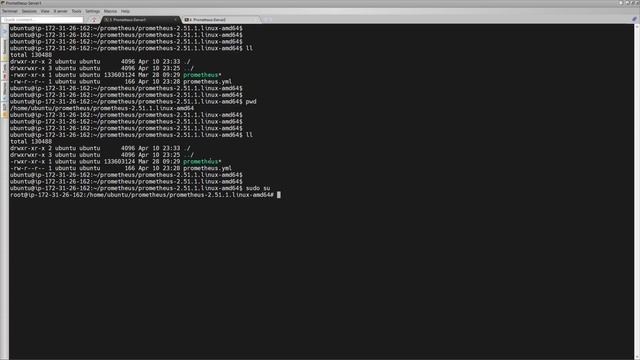Open the Terminal menu
Screen dimensions: 640x360
click(10, 11)
